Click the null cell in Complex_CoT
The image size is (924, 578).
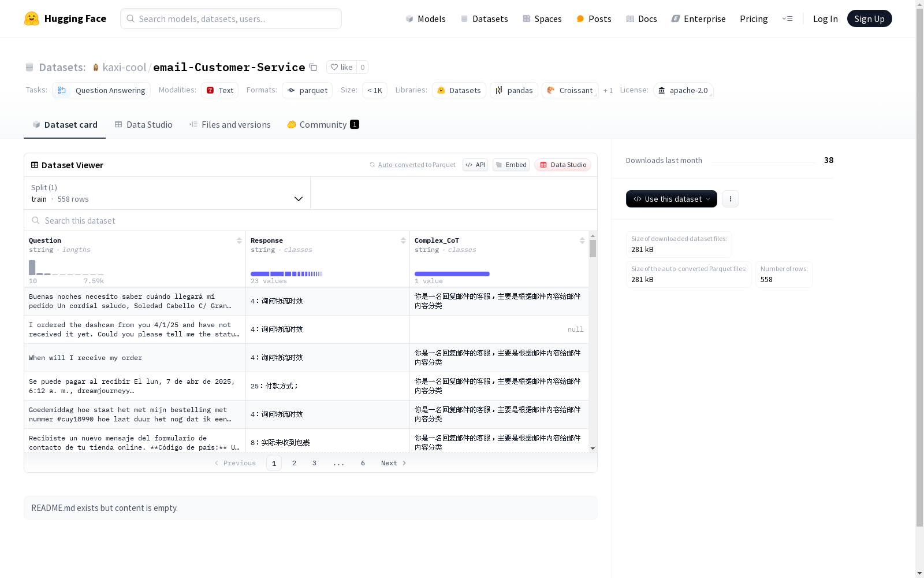coord(499,329)
